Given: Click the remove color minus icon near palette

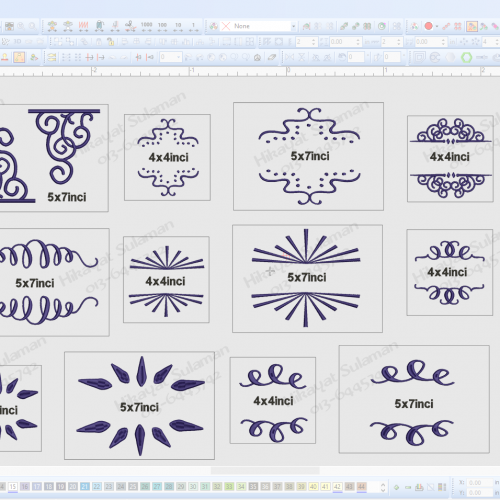Looking at the screenshot, I should 408,487.
